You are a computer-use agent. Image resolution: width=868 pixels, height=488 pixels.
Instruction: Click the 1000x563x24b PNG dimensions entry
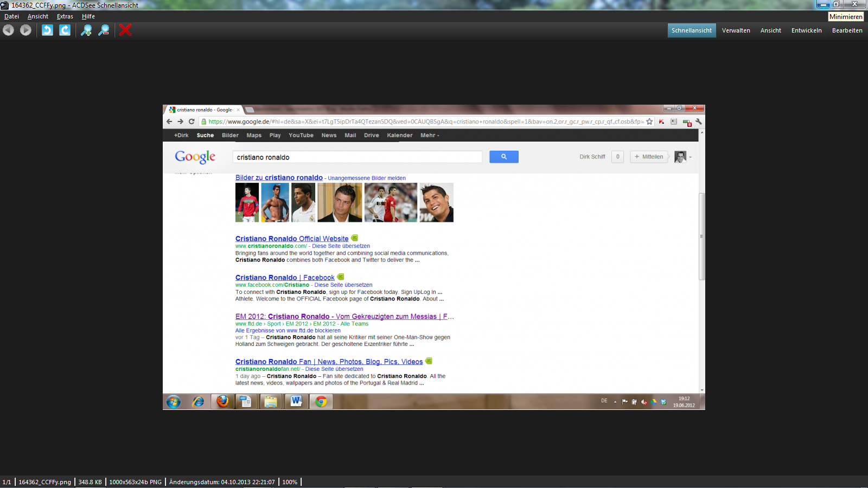(136, 482)
